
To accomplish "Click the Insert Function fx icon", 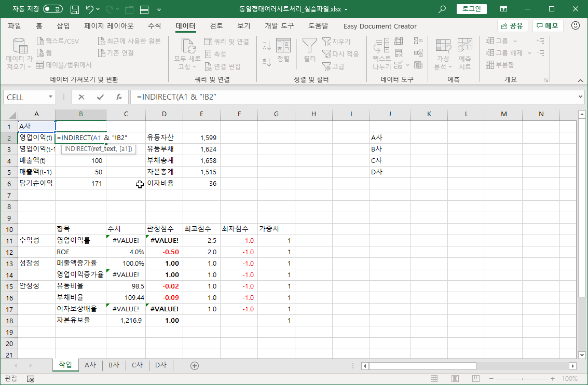I will coord(118,97).
